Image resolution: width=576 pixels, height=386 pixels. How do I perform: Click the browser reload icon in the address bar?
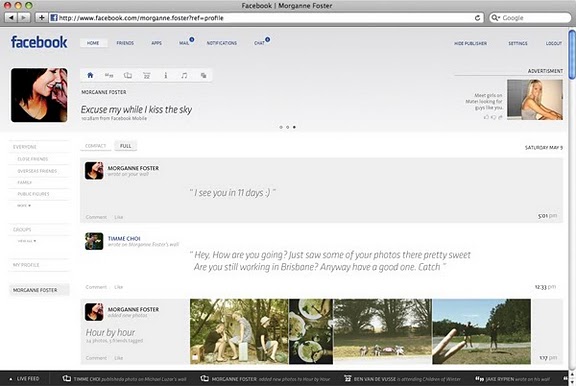[x=477, y=18]
